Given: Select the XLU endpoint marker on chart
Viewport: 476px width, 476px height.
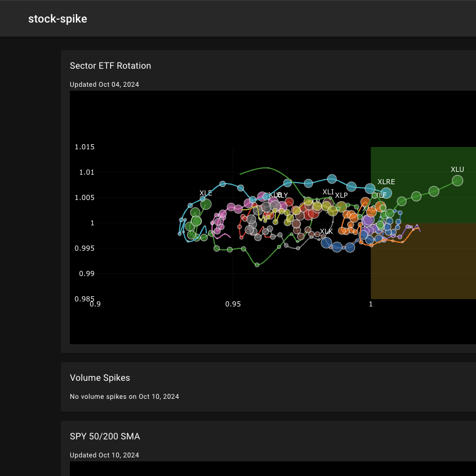Looking at the screenshot, I should (457, 181).
